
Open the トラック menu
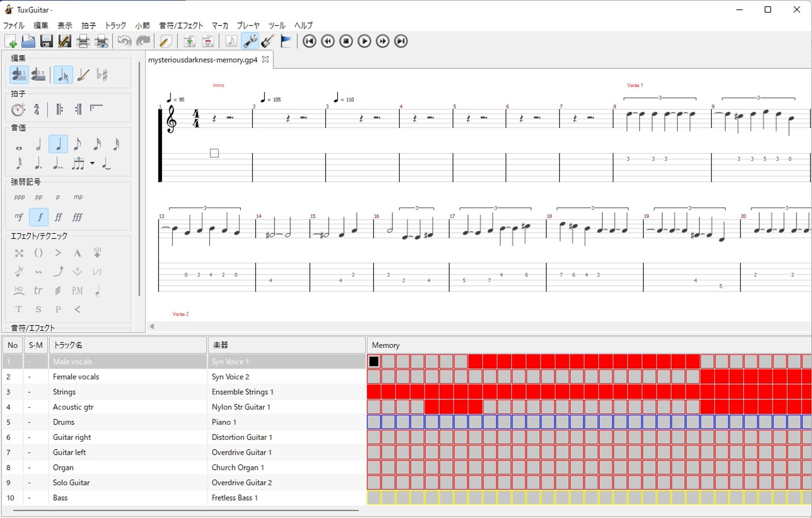115,26
